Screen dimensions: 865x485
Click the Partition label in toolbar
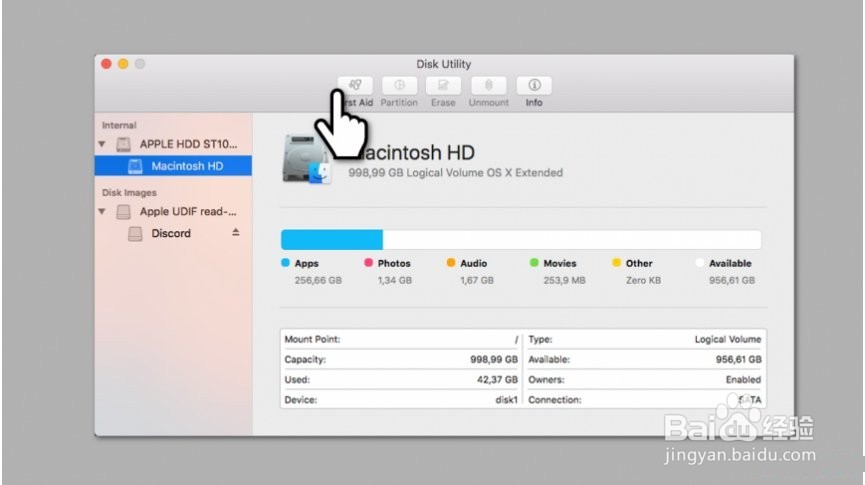[x=399, y=103]
